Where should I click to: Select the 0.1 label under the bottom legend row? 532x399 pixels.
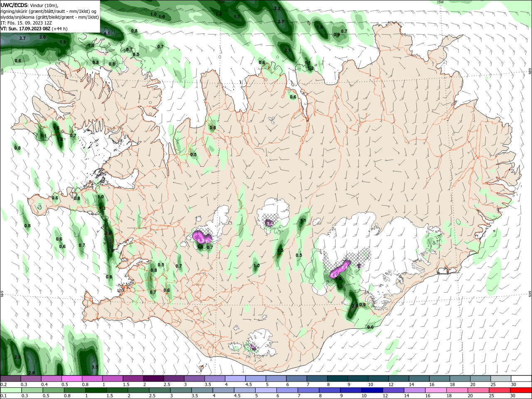[3, 396]
